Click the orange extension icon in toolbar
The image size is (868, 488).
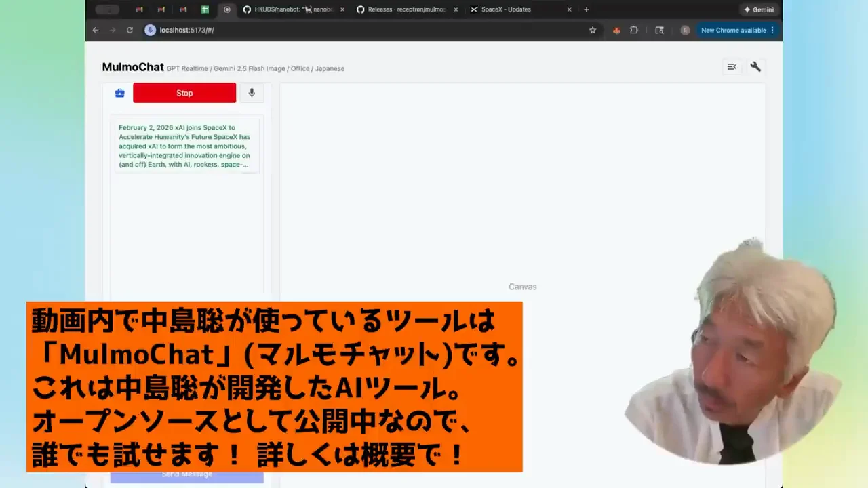point(616,30)
